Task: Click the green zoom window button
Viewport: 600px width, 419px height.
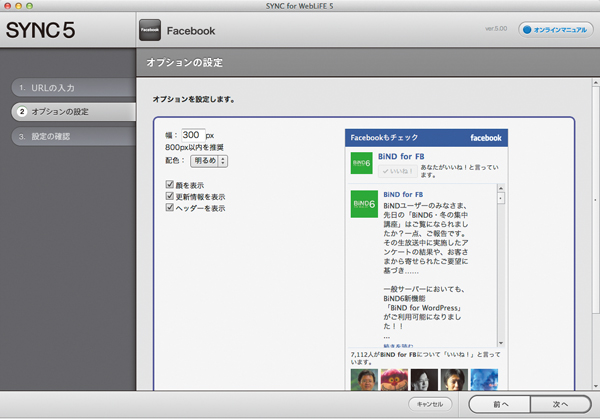Action: click(29, 6)
